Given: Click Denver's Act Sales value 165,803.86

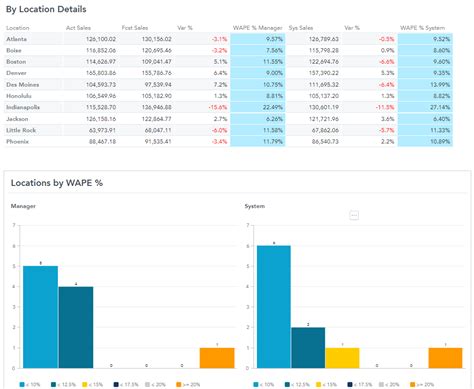Looking at the screenshot, I should point(101,73).
